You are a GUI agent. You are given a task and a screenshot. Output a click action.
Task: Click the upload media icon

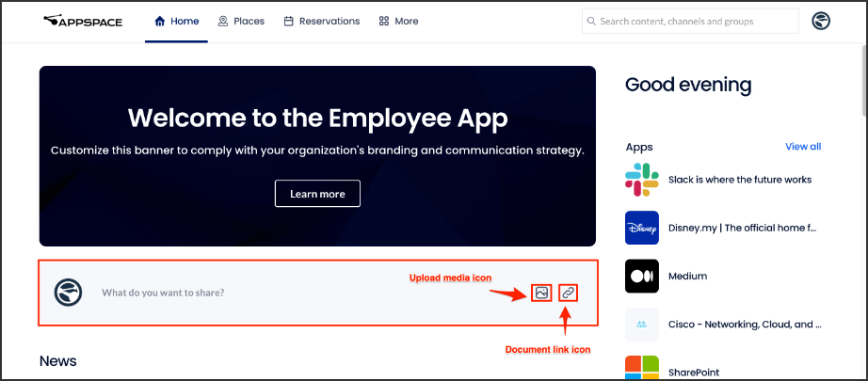(541, 293)
